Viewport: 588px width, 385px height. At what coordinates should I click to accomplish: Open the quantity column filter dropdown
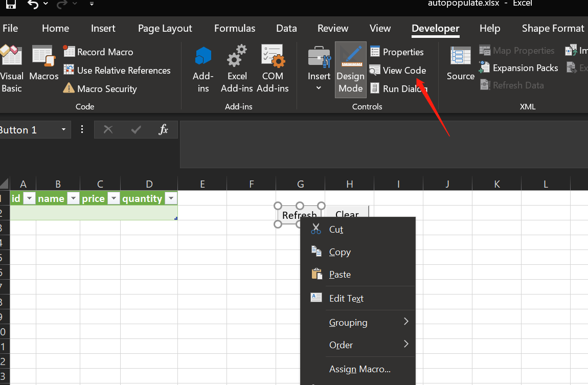click(x=171, y=198)
